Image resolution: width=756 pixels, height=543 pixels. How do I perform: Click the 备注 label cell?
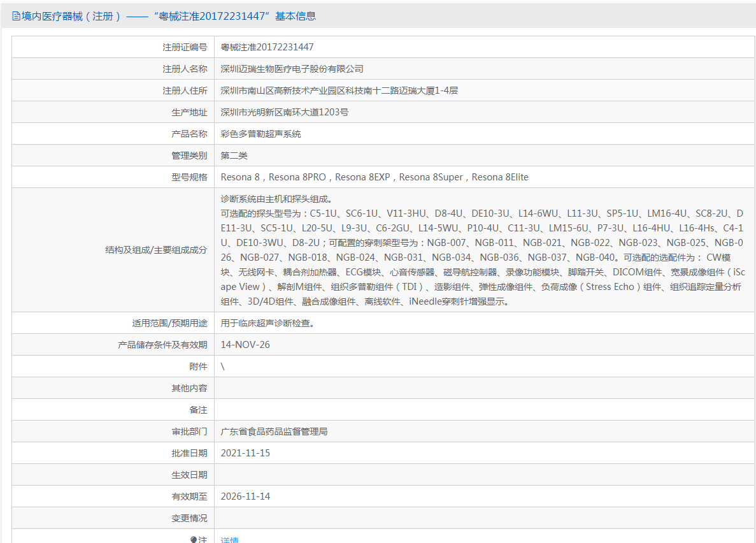coord(113,410)
